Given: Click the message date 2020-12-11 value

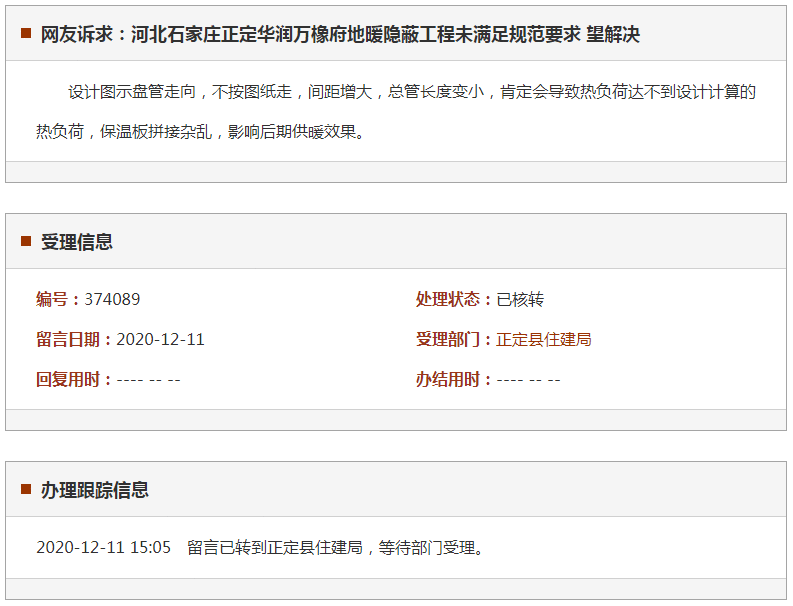Looking at the screenshot, I should point(160,339).
